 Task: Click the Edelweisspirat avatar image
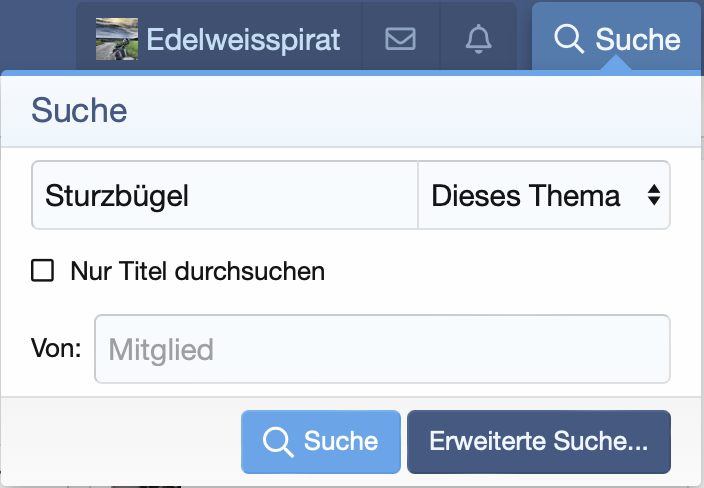click(117, 39)
